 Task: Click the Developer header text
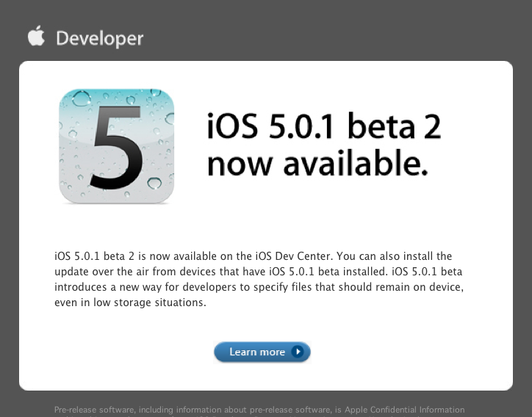[100, 39]
